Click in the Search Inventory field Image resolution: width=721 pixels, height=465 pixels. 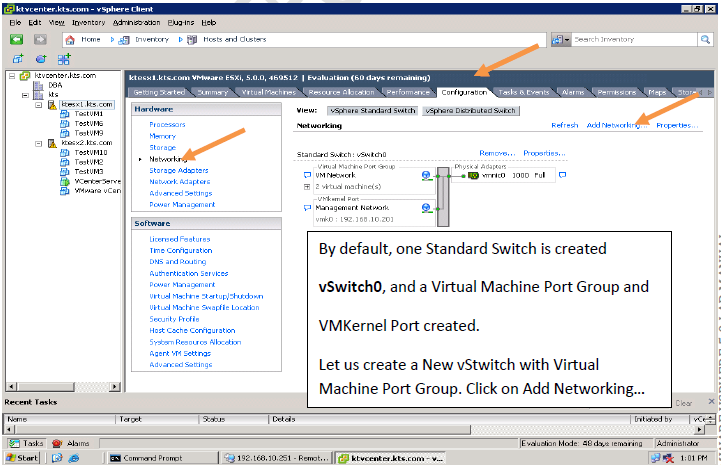coord(635,40)
